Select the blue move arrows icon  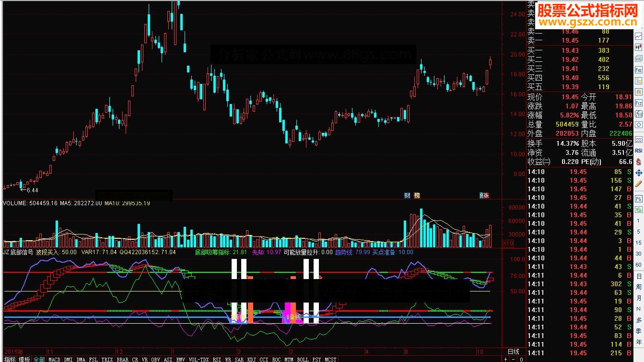(639, 173)
